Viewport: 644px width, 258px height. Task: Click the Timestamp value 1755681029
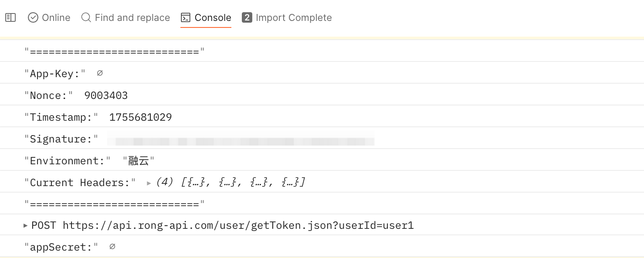(140, 117)
